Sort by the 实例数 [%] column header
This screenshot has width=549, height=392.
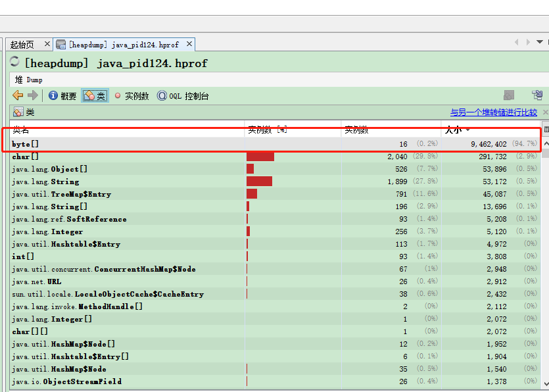pyautogui.click(x=293, y=130)
